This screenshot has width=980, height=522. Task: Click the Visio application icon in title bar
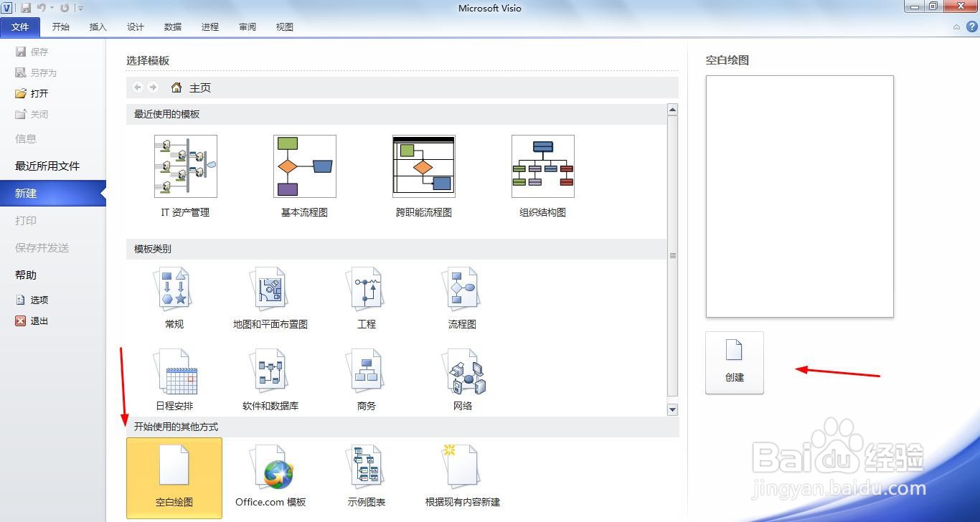(7, 8)
